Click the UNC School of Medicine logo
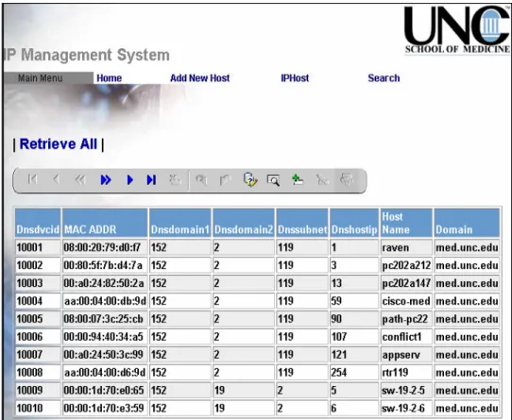Screen dimensions: 512x420 click(457, 30)
